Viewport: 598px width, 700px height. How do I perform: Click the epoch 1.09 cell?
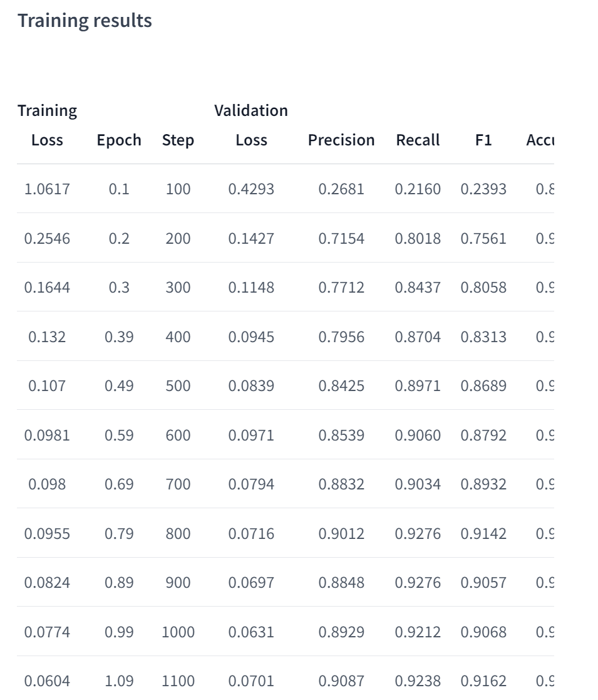[x=119, y=681]
